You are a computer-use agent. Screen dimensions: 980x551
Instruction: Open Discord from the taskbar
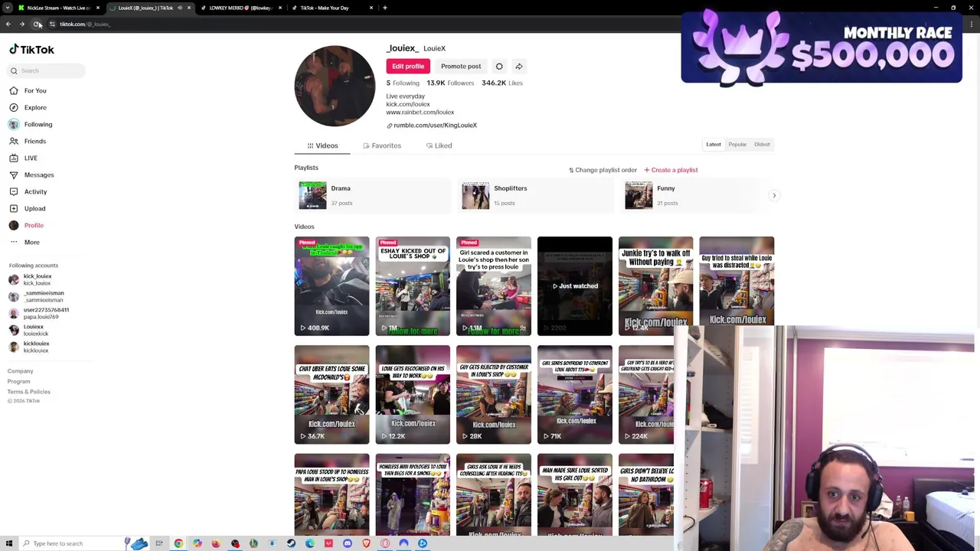(x=348, y=543)
